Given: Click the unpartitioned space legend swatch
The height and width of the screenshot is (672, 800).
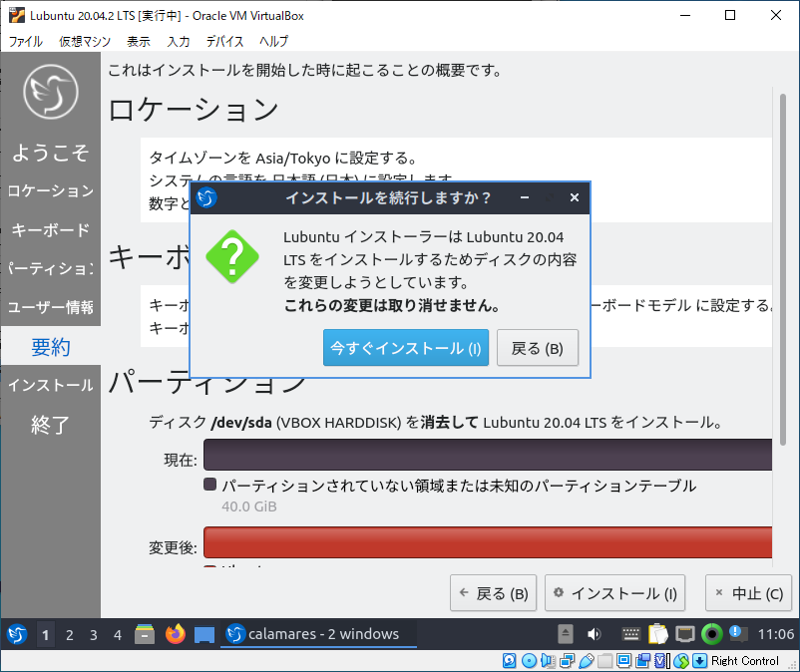Looking at the screenshot, I should coord(209,485).
